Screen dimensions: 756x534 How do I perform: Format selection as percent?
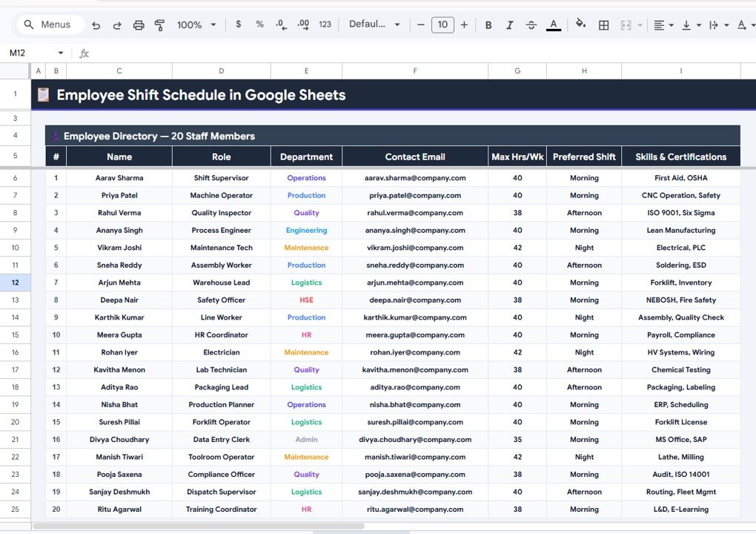259,24
